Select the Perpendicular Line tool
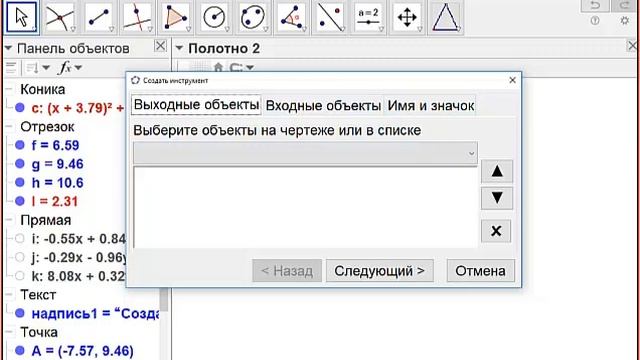 pyautogui.click(x=137, y=17)
